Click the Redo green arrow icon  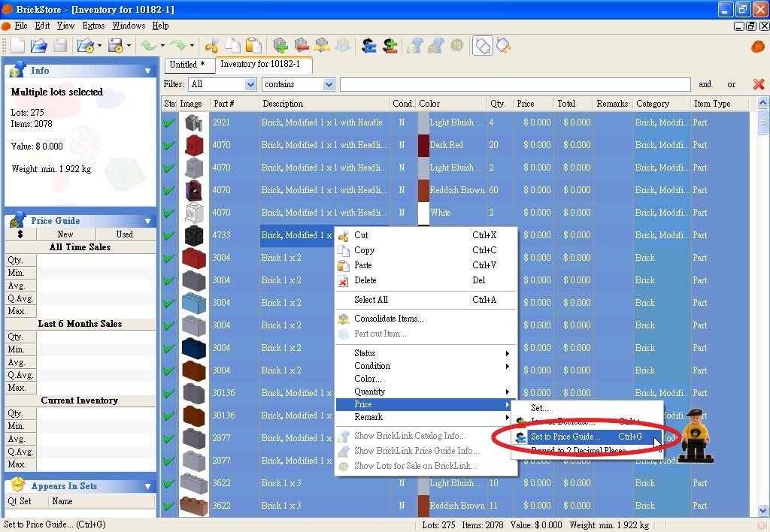tap(177, 46)
